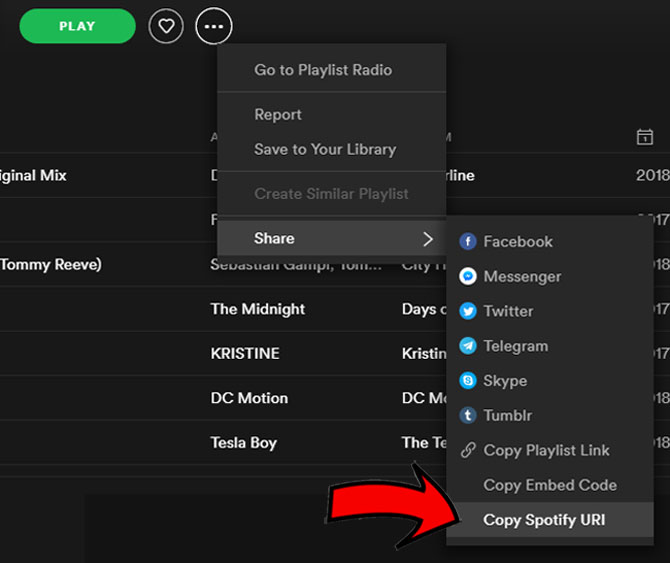Click the Messenger logo icon
670x563 pixels.
pos(468,276)
